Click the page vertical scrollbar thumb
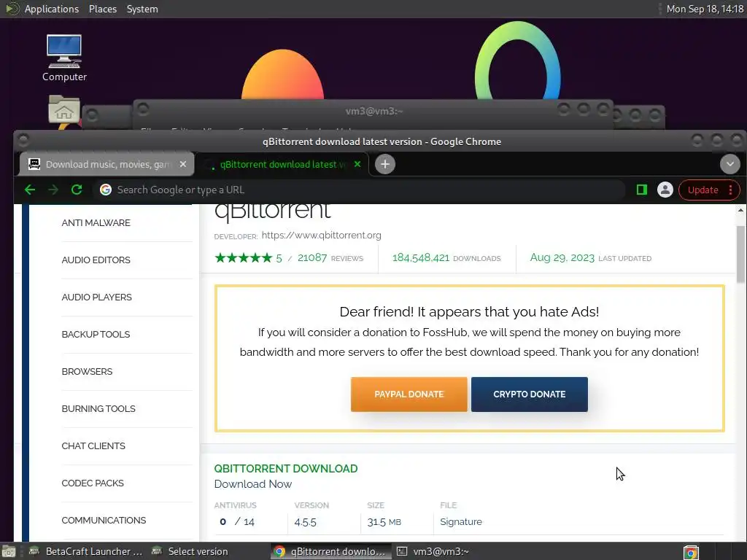The width and height of the screenshot is (747, 560). click(740, 254)
